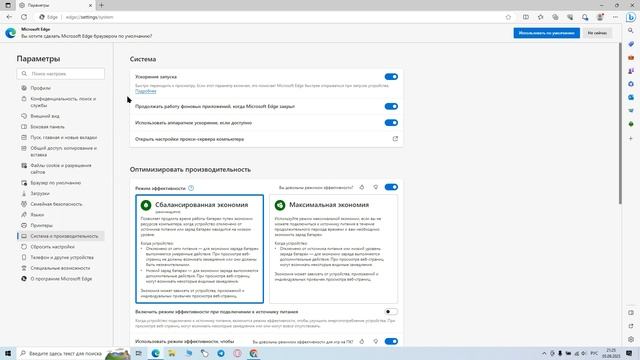The height and width of the screenshot is (360, 640).
Task: Go back with the browser back arrow
Action: [x=9, y=17]
